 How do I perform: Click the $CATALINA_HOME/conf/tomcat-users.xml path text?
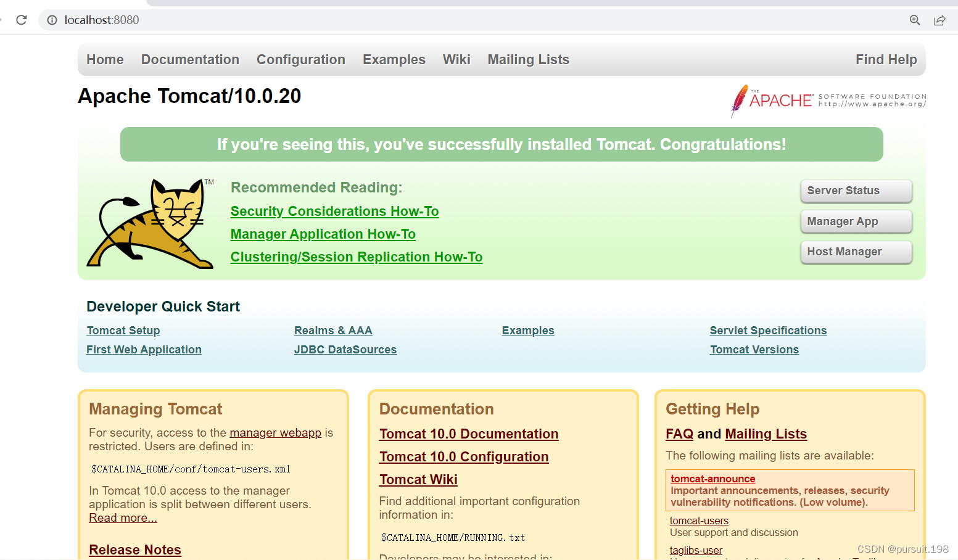coord(191,469)
